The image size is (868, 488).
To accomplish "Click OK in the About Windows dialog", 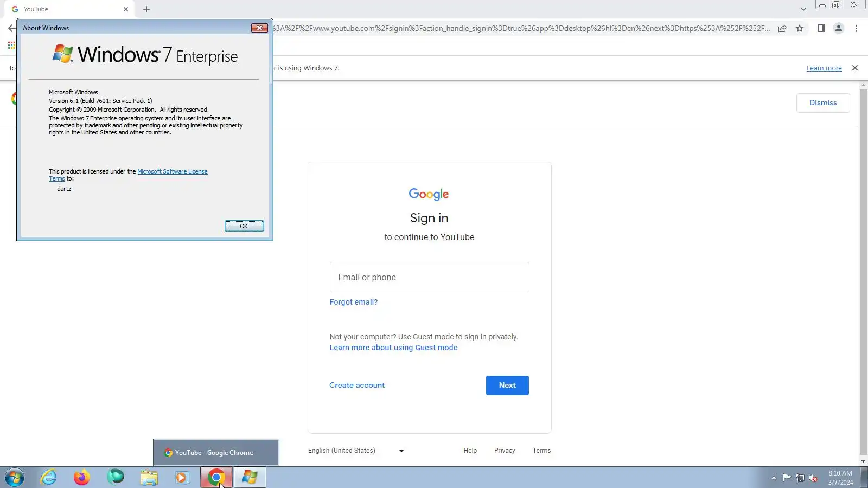I will [244, 226].
